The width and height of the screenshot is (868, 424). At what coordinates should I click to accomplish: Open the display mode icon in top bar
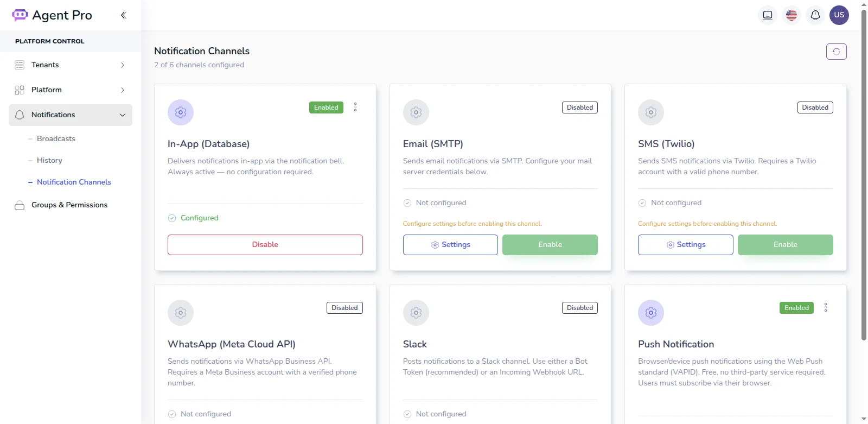(768, 15)
